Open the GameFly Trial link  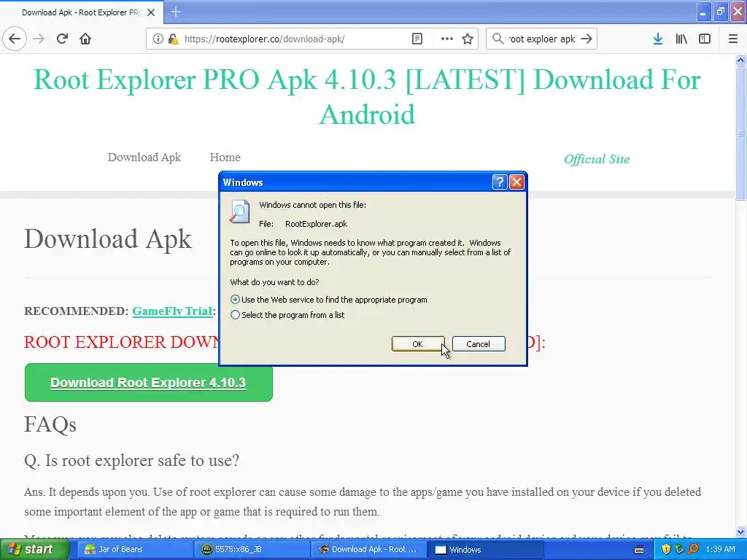point(172,311)
